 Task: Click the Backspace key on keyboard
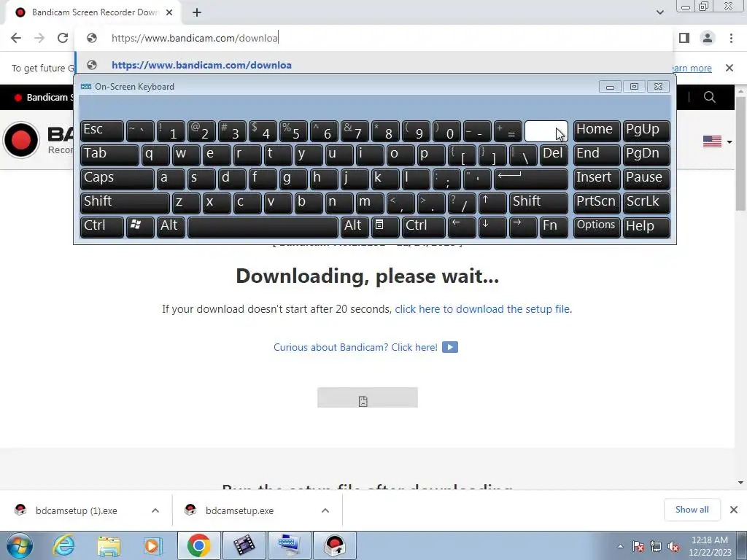pyautogui.click(x=546, y=131)
